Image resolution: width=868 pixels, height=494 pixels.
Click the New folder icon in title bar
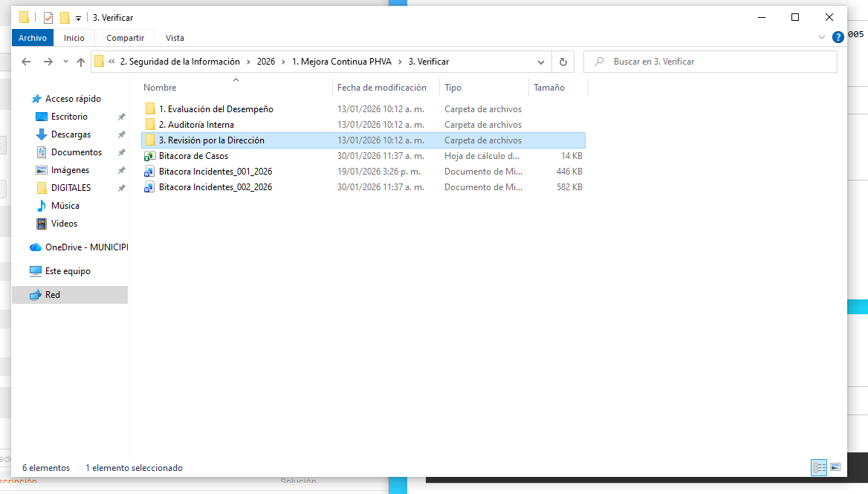pyautogui.click(x=65, y=18)
